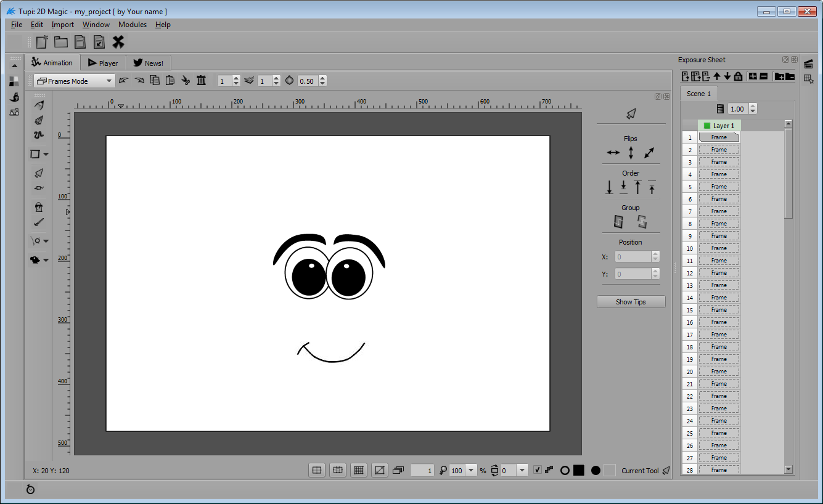
Task: Click the vertical flip arrow
Action: pos(631,153)
